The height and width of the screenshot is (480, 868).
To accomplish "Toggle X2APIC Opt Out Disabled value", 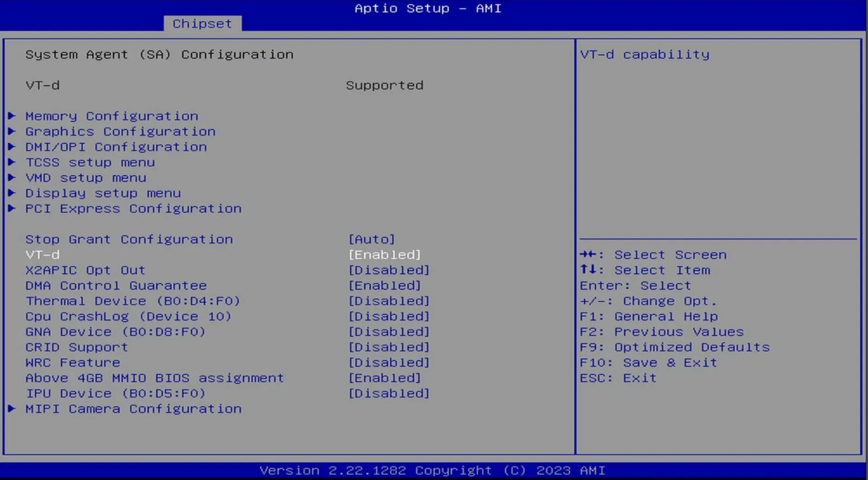I will pyautogui.click(x=389, y=270).
